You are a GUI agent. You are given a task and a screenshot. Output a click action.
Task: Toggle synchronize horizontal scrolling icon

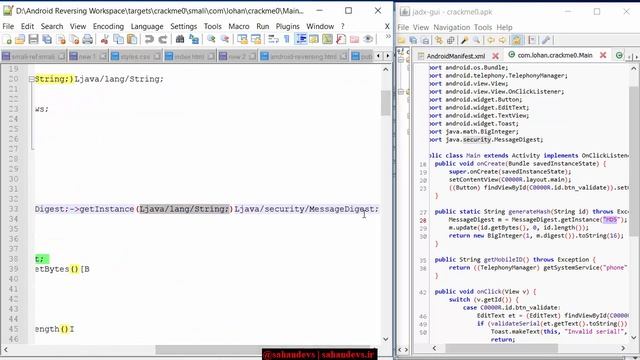pyautogui.click(x=256, y=39)
